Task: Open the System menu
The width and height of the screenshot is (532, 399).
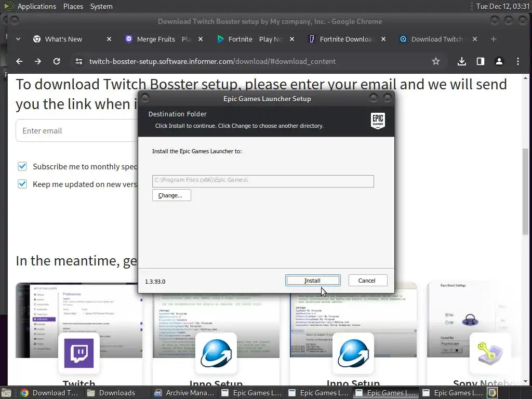Action: click(x=101, y=6)
